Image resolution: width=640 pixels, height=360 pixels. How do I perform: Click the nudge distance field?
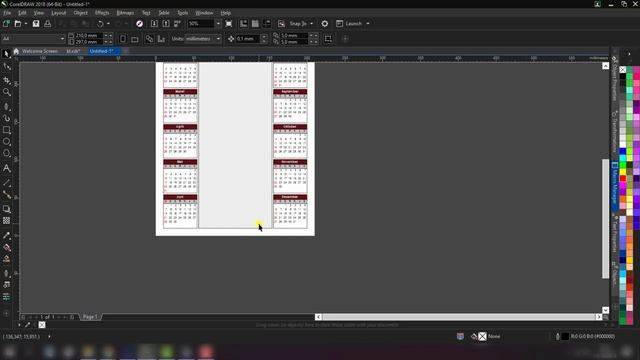point(248,39)
